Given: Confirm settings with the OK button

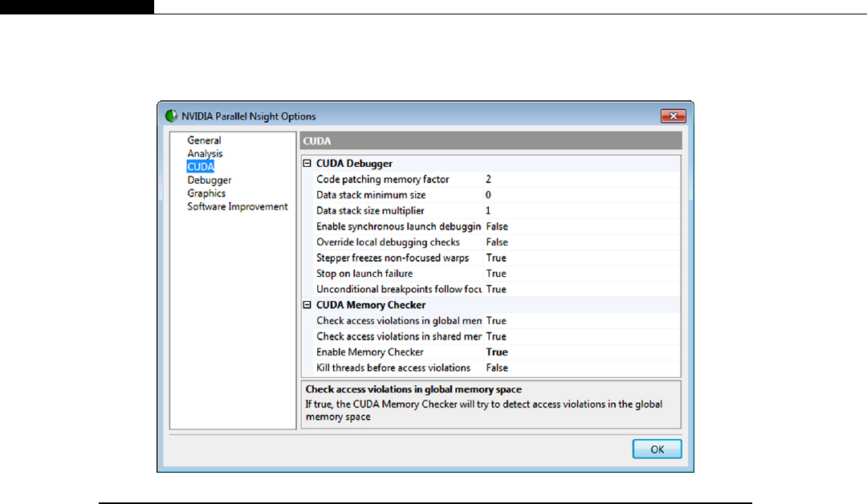Looking at the screenshot, I should click(657, 449).
